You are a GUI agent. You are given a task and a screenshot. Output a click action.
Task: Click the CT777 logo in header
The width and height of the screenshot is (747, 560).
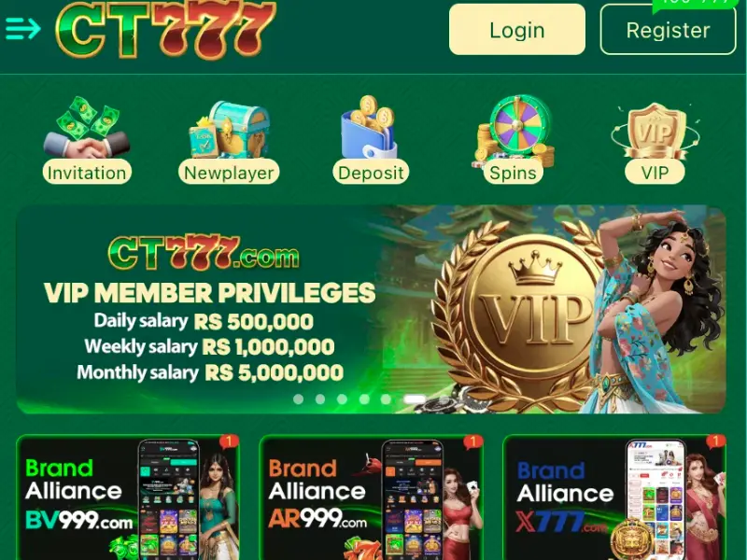165,30
